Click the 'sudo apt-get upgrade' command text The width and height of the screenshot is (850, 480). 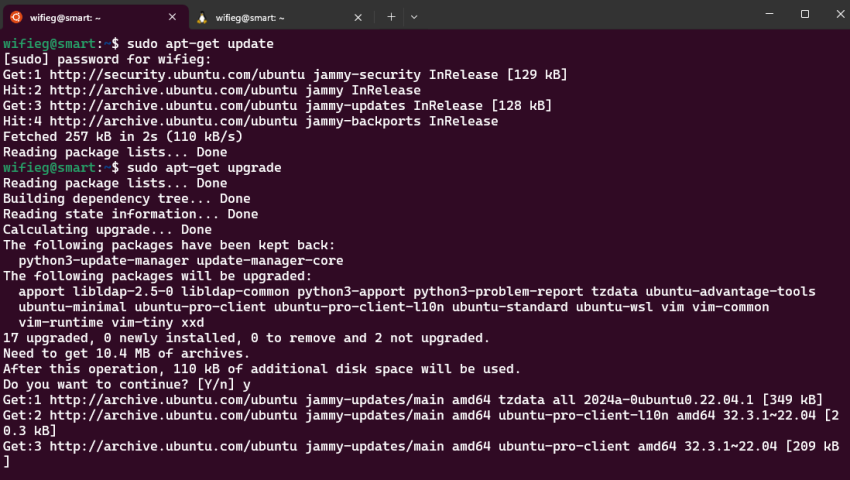(x=204, y=168)
